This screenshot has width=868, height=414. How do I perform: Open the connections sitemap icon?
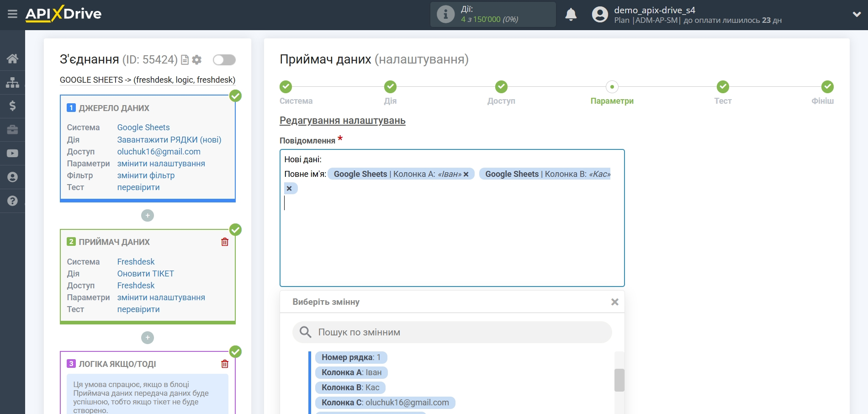tap(12, 82)
